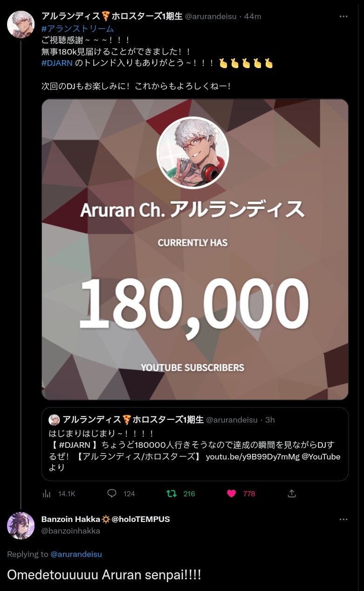Open the 3h timestamp of quoted tweet
364x591 pixels.
pos(270,420)
